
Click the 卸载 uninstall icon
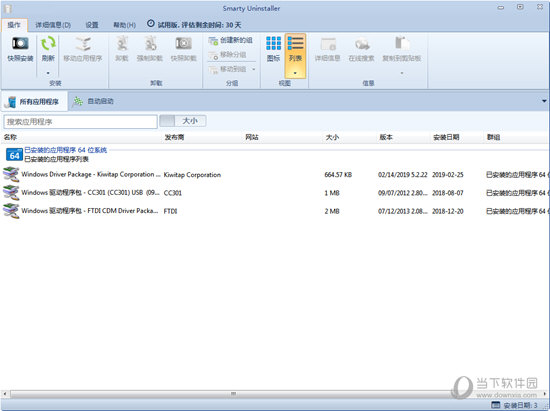[x=122, y=43]
